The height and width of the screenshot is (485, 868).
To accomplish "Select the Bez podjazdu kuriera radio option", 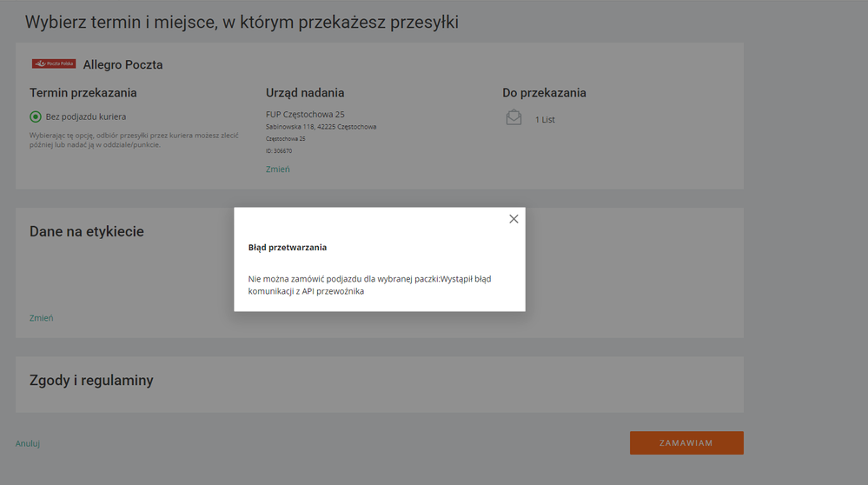I will pyautogui.click(x=36, y=116).
